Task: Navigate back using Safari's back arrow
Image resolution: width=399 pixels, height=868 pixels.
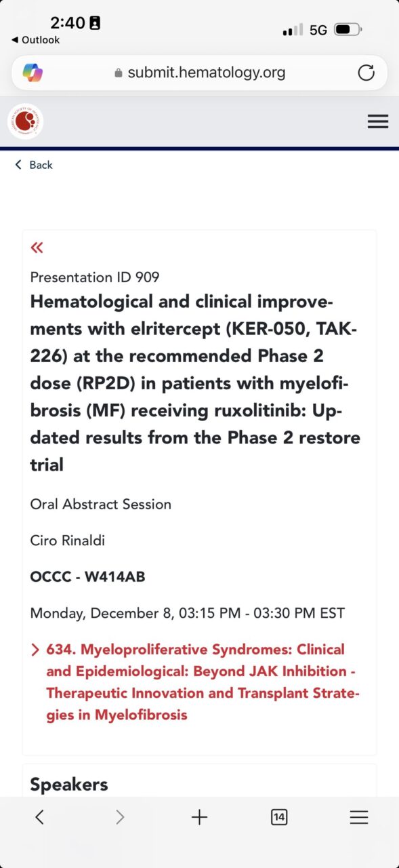Action: coord(39,817)
